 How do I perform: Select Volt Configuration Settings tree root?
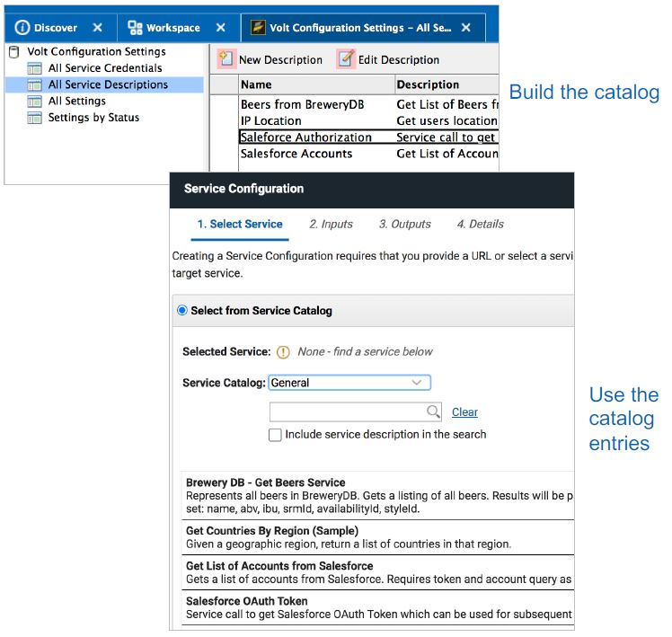coord(96,52)
